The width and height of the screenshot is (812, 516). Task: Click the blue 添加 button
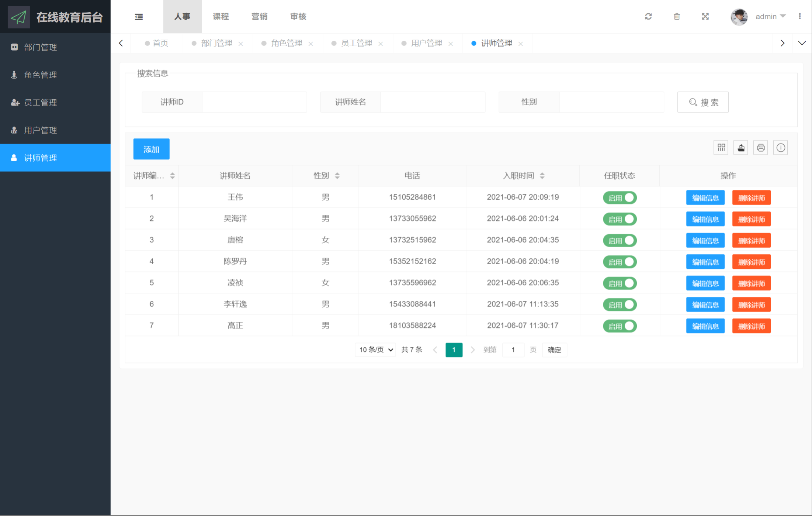pyautogui.click(x=151, y=149)
